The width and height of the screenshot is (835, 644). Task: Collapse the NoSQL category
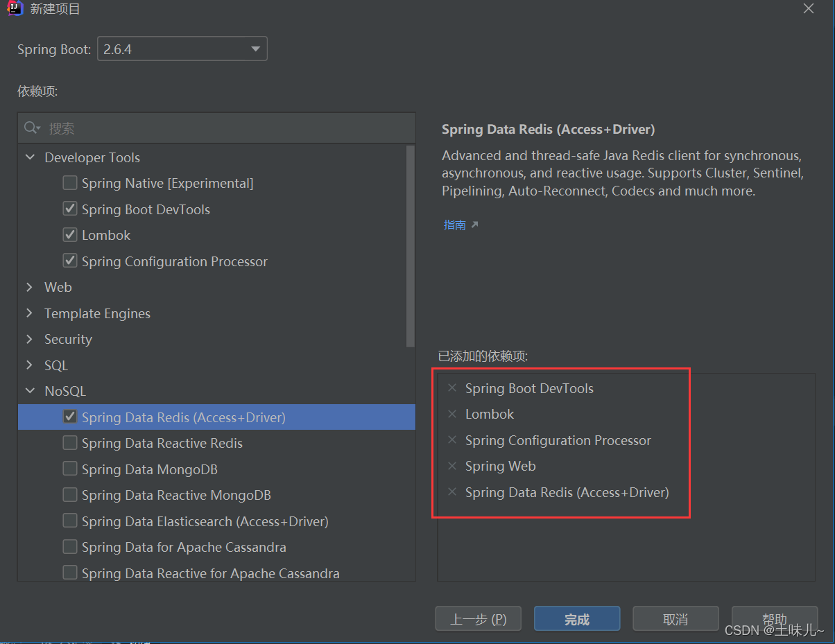click(x=30, y=391)
